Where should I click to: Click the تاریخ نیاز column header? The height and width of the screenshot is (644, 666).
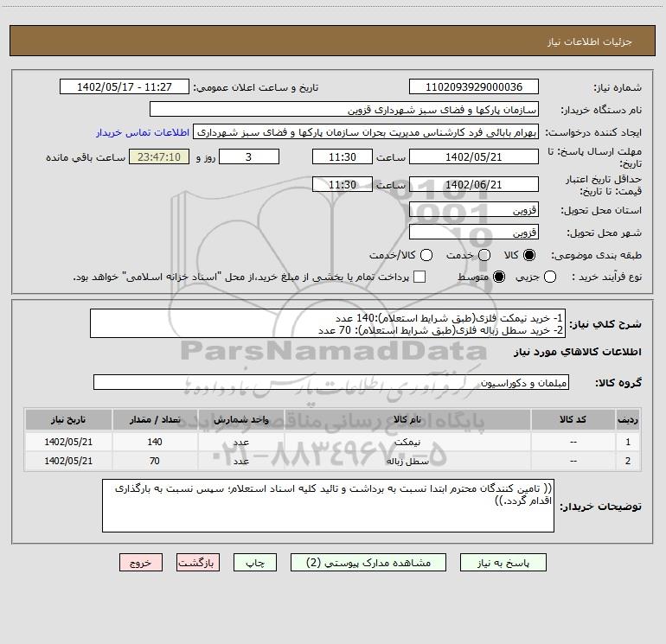68,420
